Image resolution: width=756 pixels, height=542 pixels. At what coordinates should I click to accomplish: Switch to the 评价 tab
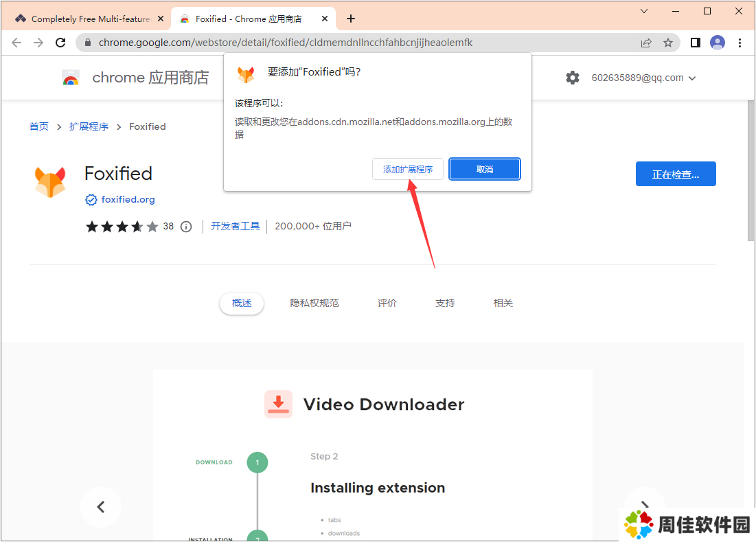387,303
